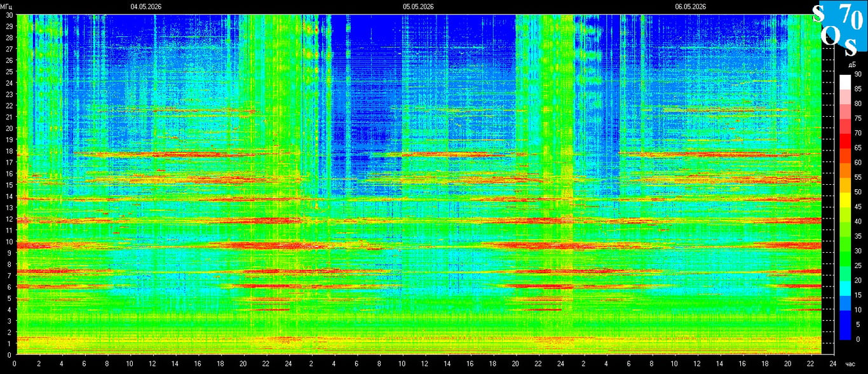Viewport: 868px width, 374px height.
Task: Click the 70 value on dB legend
Action: point(858,133)
